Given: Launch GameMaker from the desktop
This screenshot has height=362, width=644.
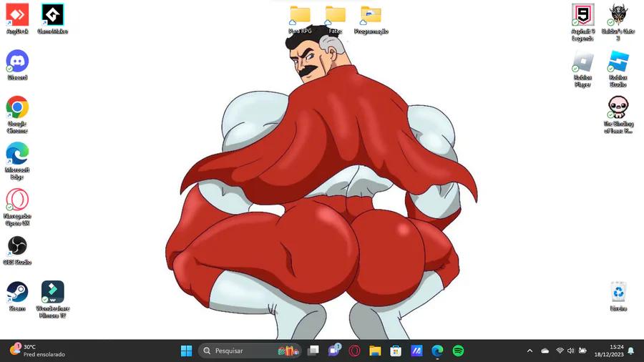Looking at the screenshot, I should [x=52, y=19].
